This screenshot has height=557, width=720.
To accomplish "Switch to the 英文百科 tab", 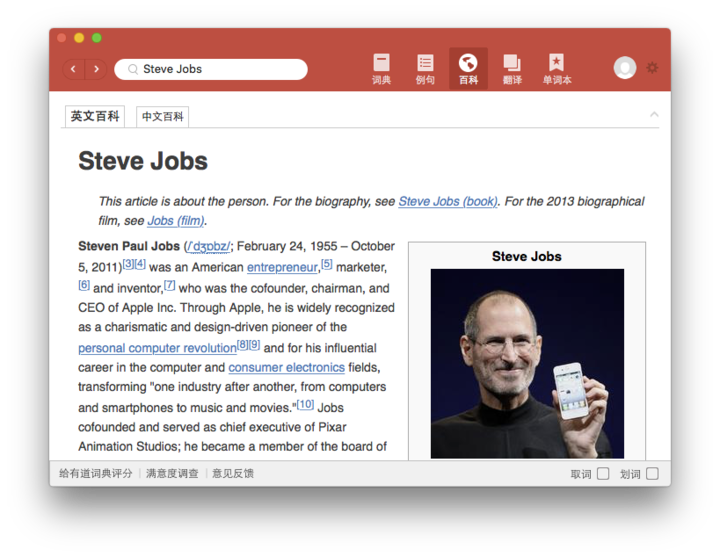I will click(95, 116).
